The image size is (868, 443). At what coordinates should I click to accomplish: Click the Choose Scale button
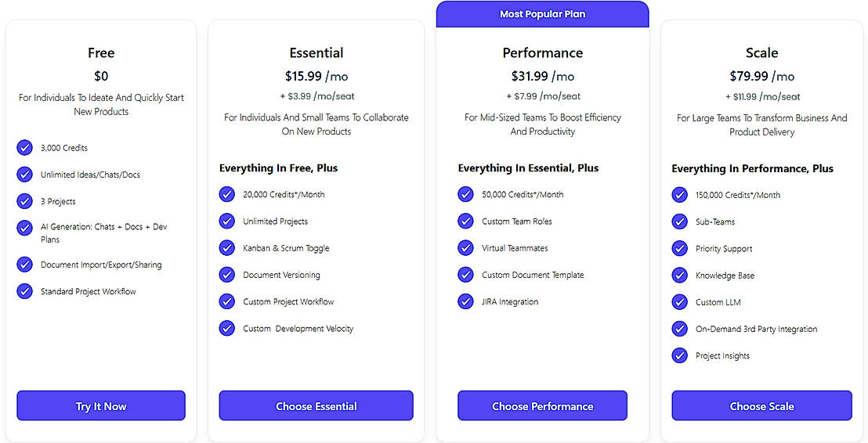point(761,405)
